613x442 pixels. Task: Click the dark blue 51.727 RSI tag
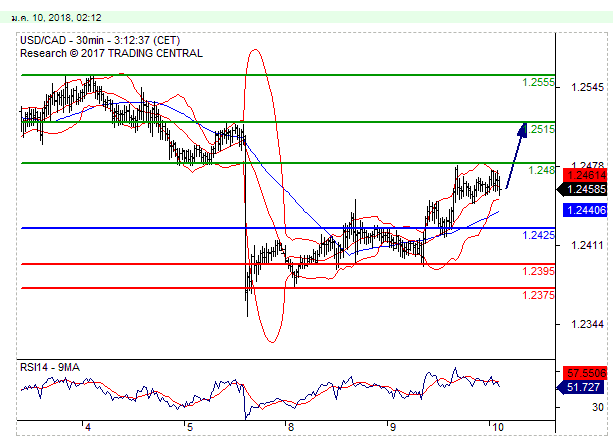click(x=582, y=387)
